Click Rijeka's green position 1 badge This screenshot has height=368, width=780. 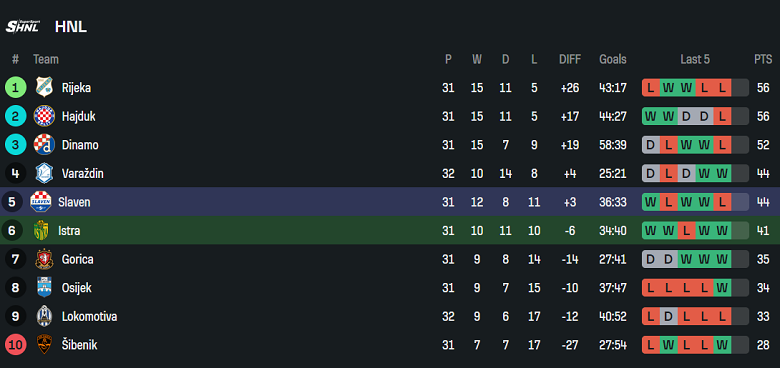[x=15, y=88]
